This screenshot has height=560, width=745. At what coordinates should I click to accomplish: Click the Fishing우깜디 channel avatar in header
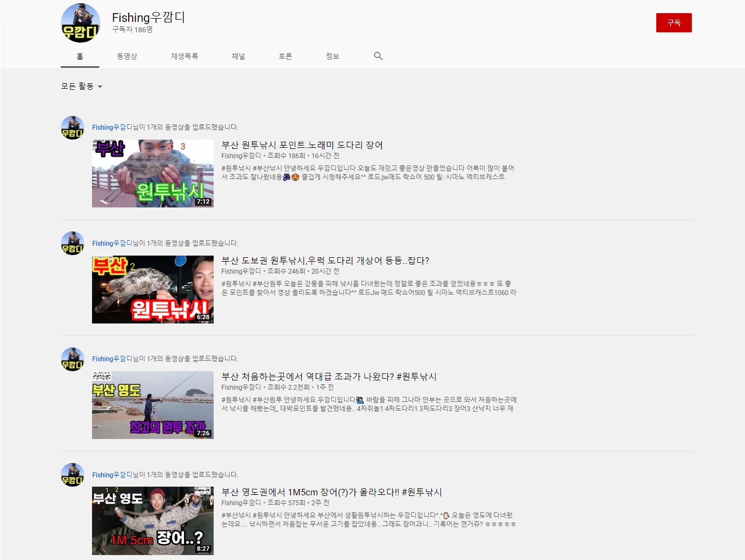[x=81, y=23]
